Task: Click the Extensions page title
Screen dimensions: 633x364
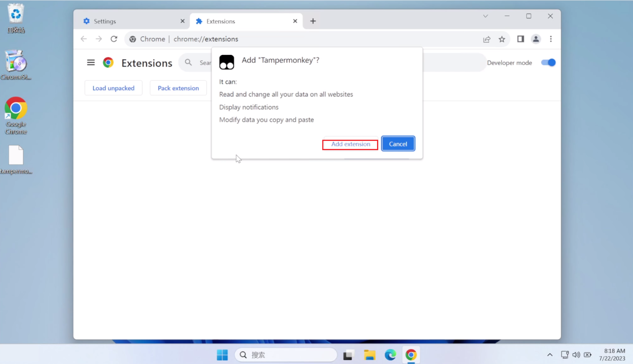Action: 147,63
